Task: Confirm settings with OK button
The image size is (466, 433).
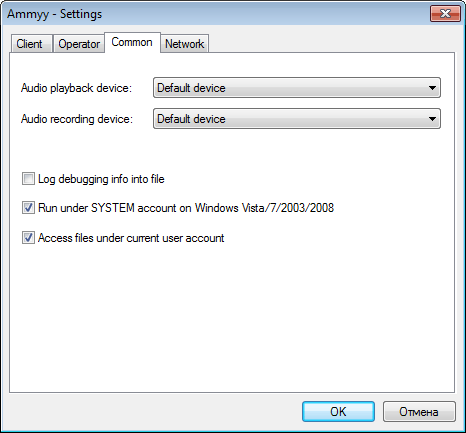Action: pyautogui.click(x=338, y=412)
